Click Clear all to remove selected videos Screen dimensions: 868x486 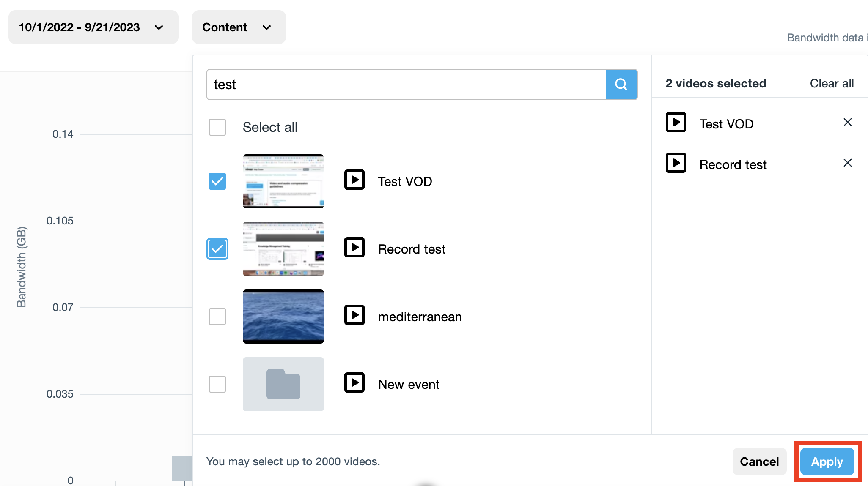[x=831, y=83]
